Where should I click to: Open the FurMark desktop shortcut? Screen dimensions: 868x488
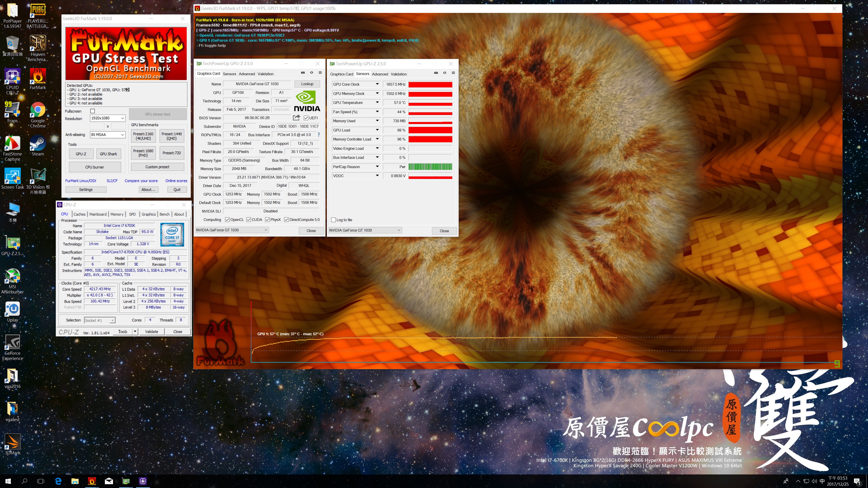coord(38,79)
